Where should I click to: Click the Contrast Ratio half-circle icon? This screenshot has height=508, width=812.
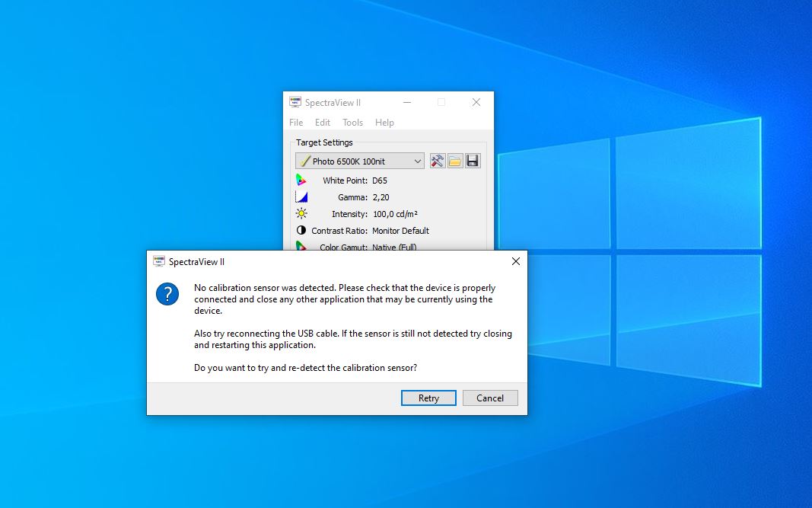pos(301,231)
